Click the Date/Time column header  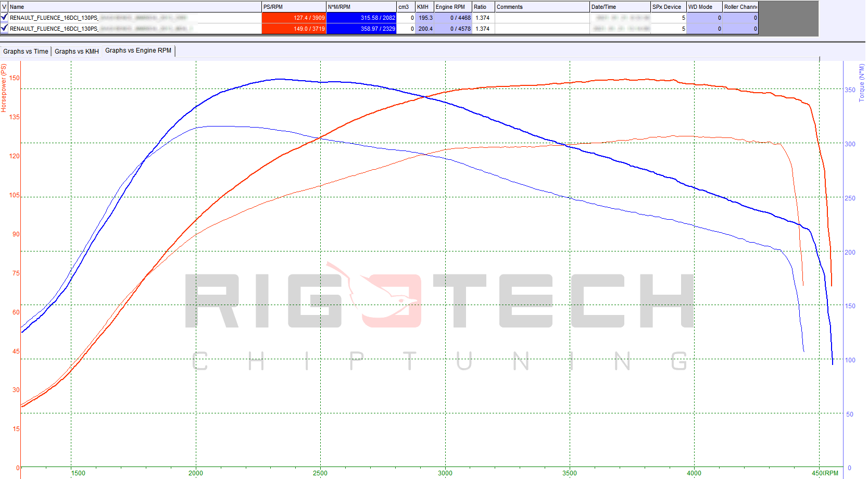(620, 7)
